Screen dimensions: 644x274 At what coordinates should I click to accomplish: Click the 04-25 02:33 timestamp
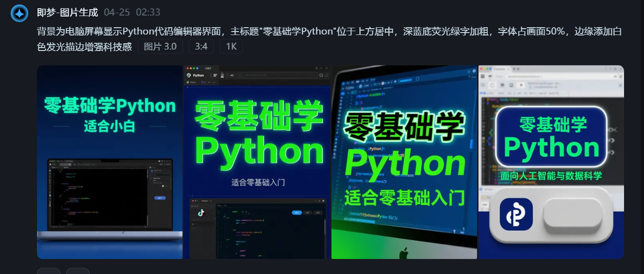[x=132, y=12]
